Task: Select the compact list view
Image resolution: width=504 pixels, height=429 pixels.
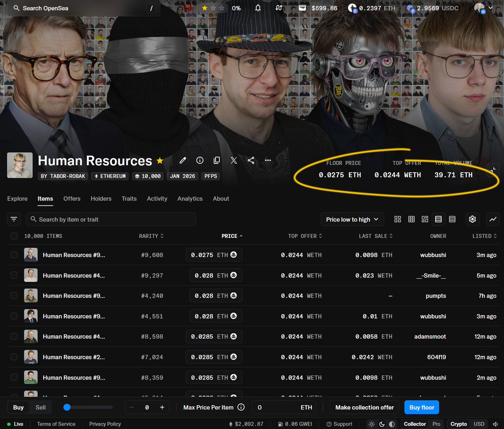Action: [x=452, y=219]
